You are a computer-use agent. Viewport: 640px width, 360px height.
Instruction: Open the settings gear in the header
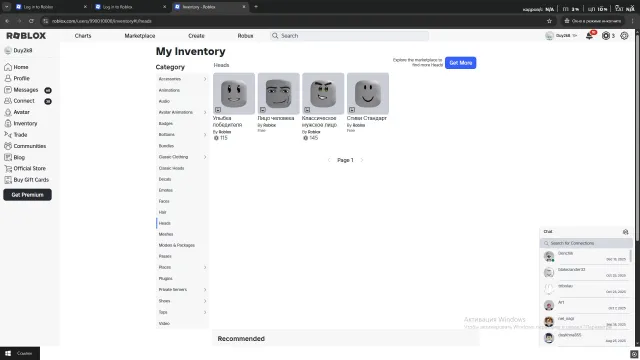(624, 36)
